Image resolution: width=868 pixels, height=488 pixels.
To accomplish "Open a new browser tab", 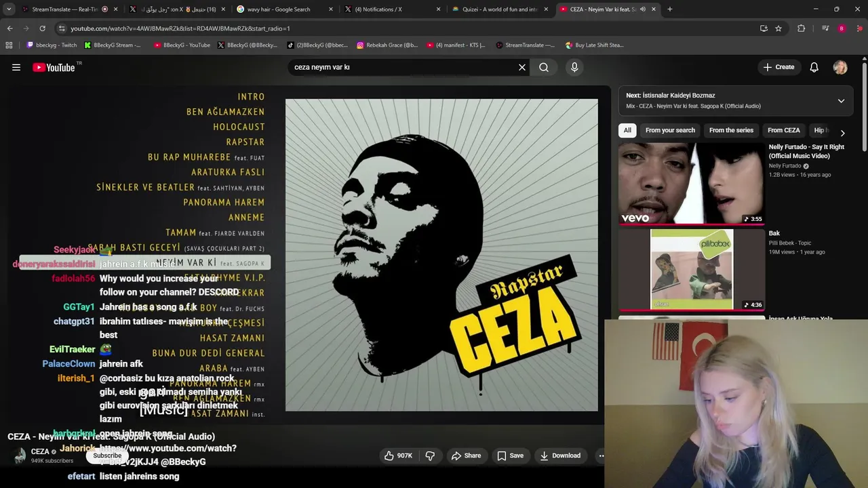I will point(670,9).
